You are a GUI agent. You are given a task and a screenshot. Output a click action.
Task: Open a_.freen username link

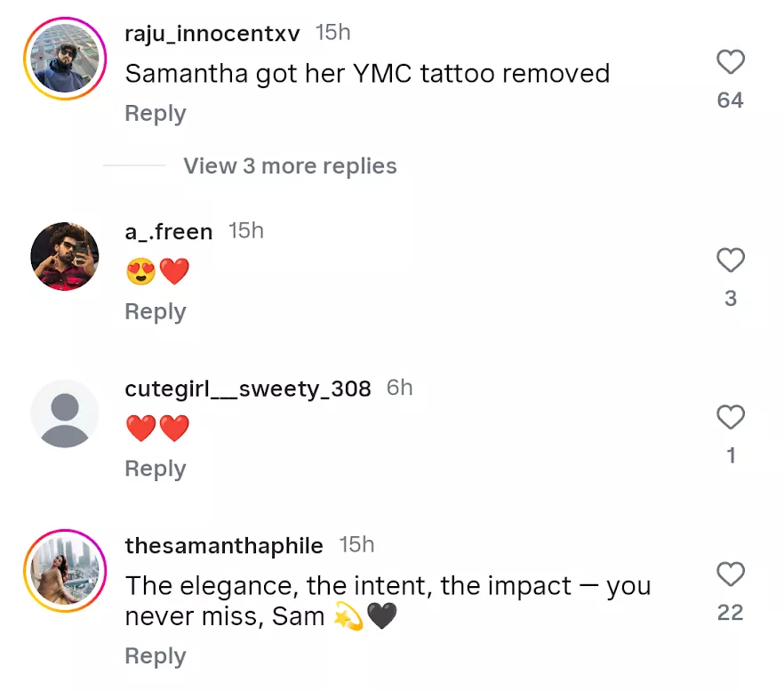coord(169,231)
